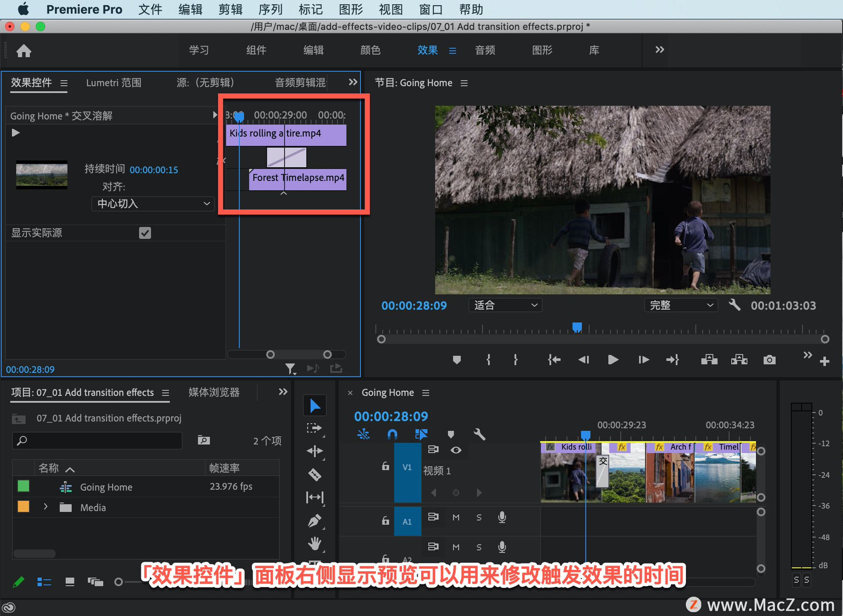Show more Project panel tabs
The width and height of the screenshot is (843, 616).
coord(283,392)
